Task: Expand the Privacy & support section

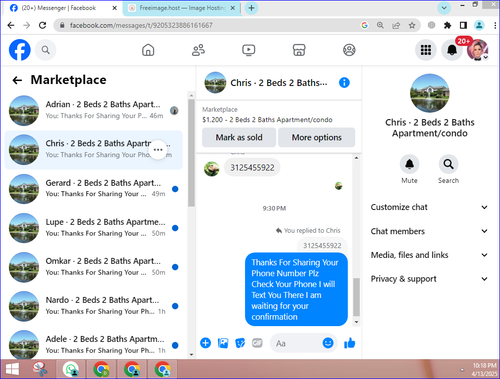Action: click(x=429, y=279)
